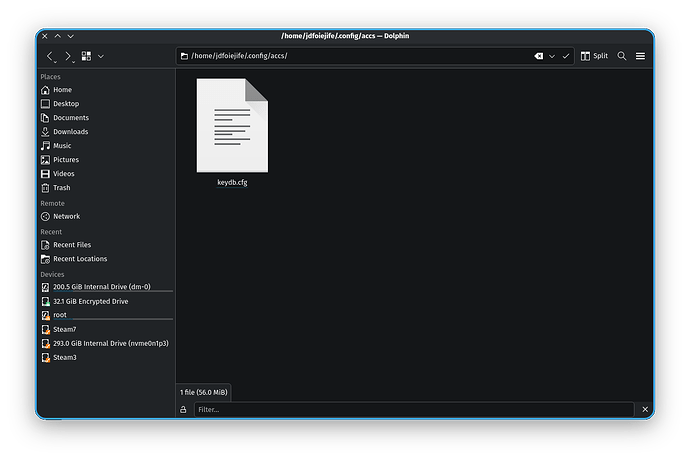Click window keep-below arrow in title bar
The width and height of the screenshot is (690, 461).
70,36
